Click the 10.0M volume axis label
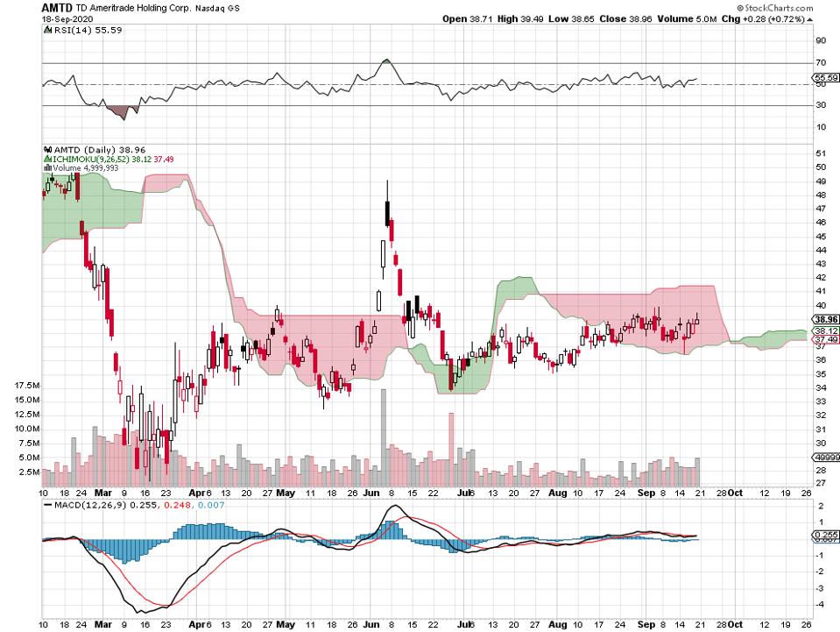The height and width of the screenshot is (632, 840). 27,429
